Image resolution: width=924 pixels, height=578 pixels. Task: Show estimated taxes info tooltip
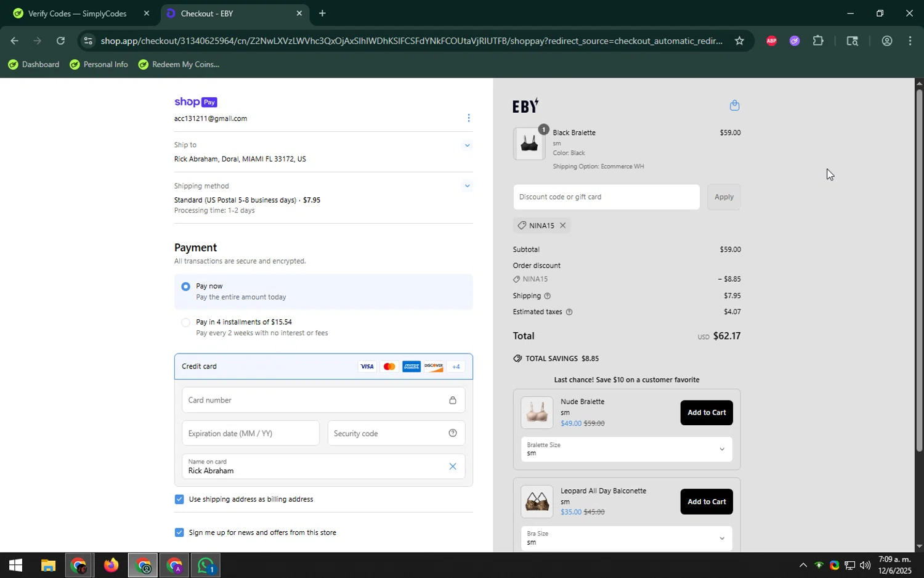point(569,312)
